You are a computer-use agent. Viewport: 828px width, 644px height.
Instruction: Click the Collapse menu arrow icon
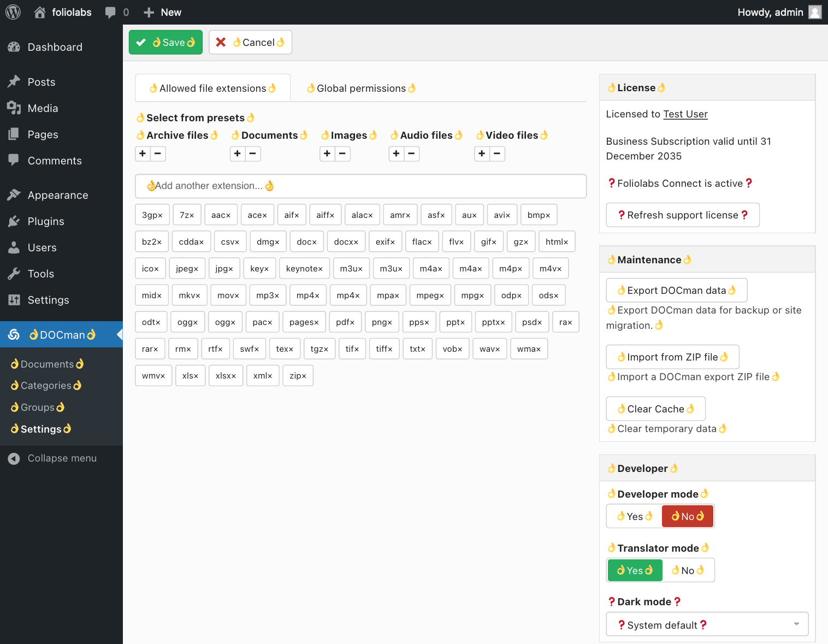[x=14, y=459]
